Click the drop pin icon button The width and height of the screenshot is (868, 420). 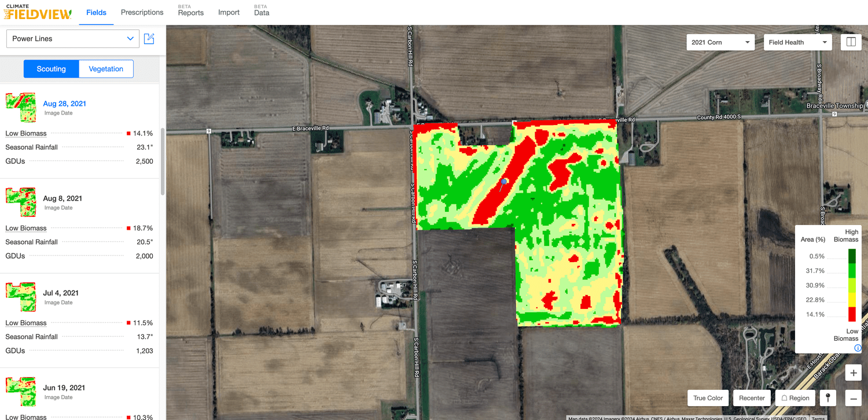[829, 398]
